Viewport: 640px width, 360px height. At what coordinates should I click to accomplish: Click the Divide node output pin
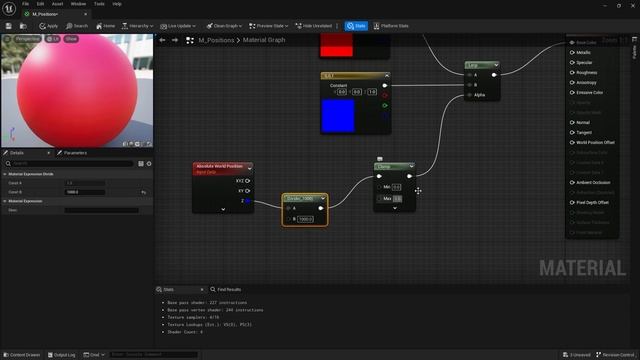[x=321, y=208]
